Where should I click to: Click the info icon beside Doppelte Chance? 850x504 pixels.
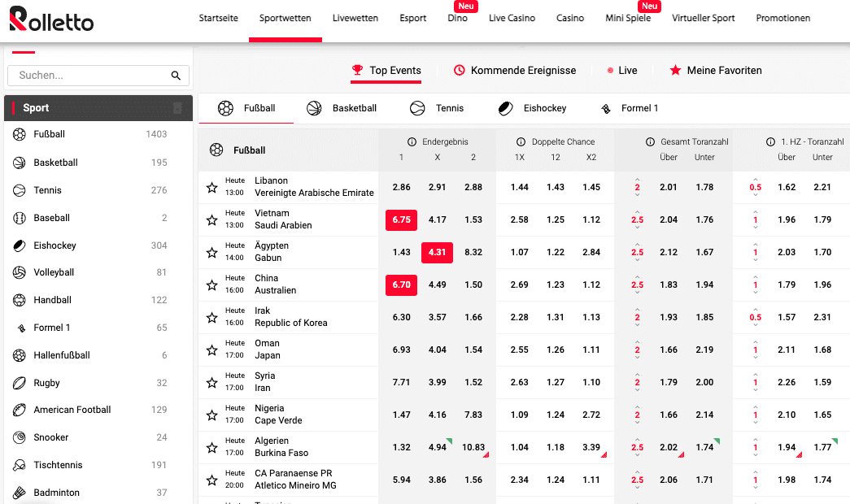coord(521,141)
